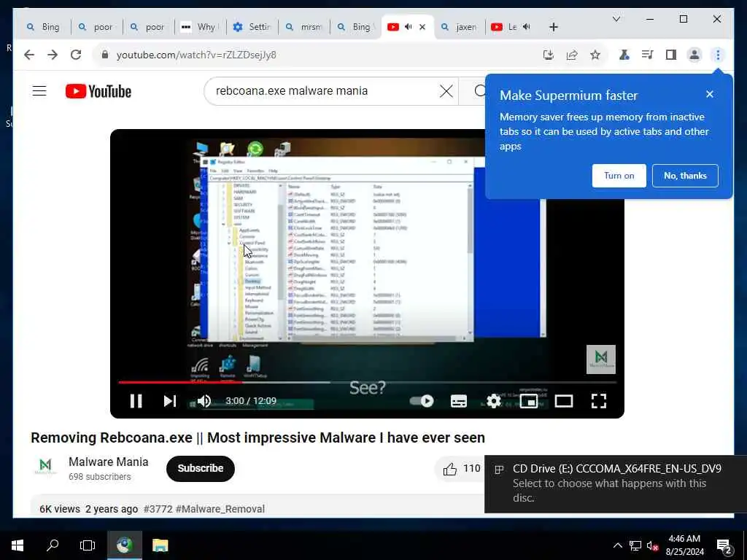The height and width of the screenshot is (560, 747).
Task: Open a new browser tab
Action: (553, 27)
